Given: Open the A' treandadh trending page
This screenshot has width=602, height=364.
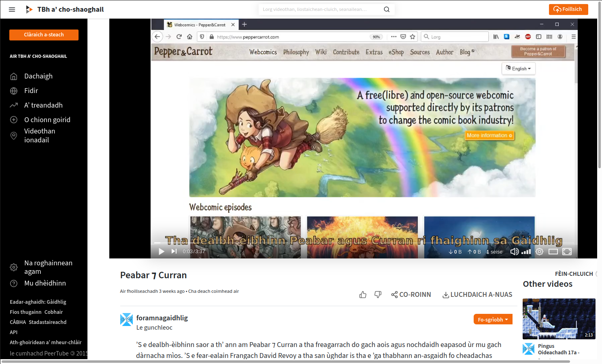Looking at the screenshot, I should pyautogui.click(x=43, y=105).
